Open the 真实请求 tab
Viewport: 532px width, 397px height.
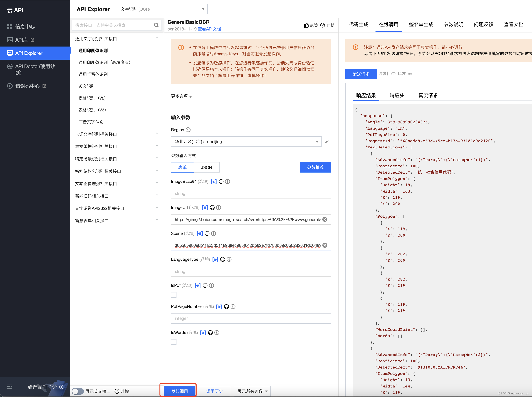pos(428,96)
